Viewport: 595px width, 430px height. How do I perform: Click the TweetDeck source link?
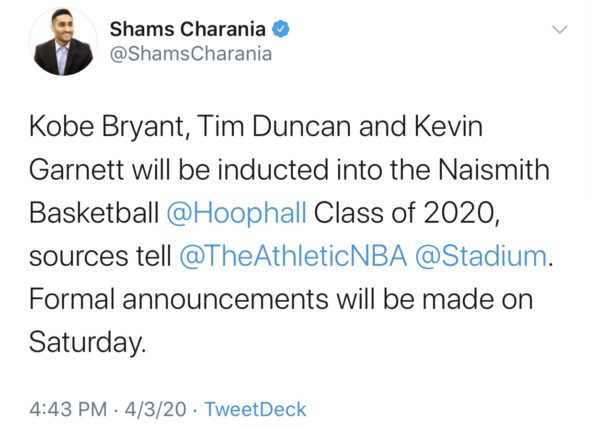coord(255,410)
